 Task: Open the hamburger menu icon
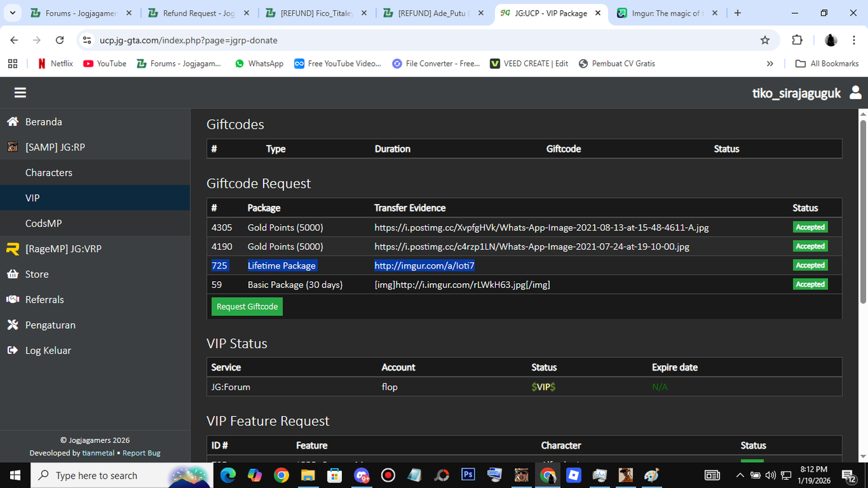point(20,93)
